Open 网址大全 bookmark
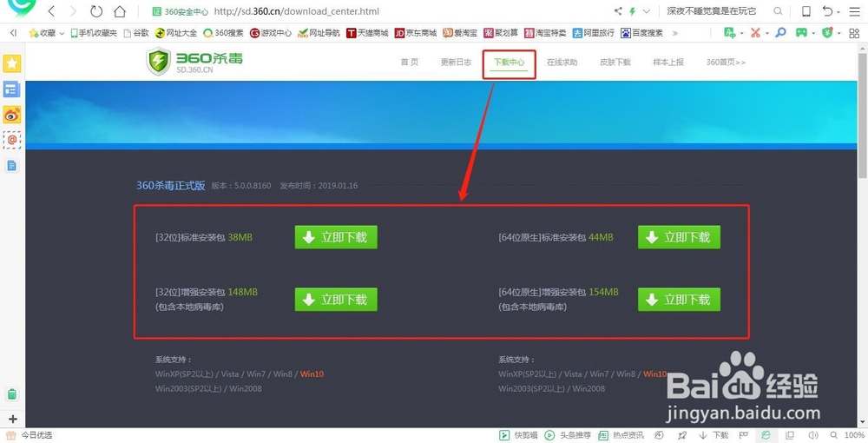Screen dimensions: 868x443 (176, 33)
